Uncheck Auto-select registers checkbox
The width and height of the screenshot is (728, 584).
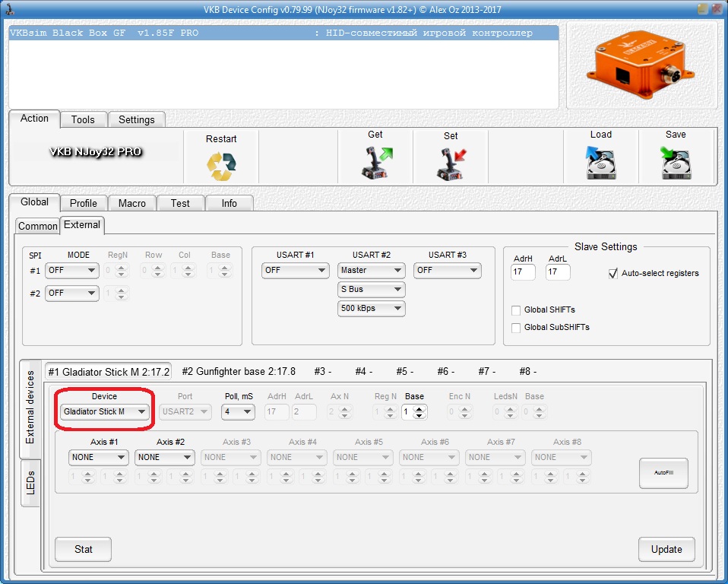[x=613, y=274]
